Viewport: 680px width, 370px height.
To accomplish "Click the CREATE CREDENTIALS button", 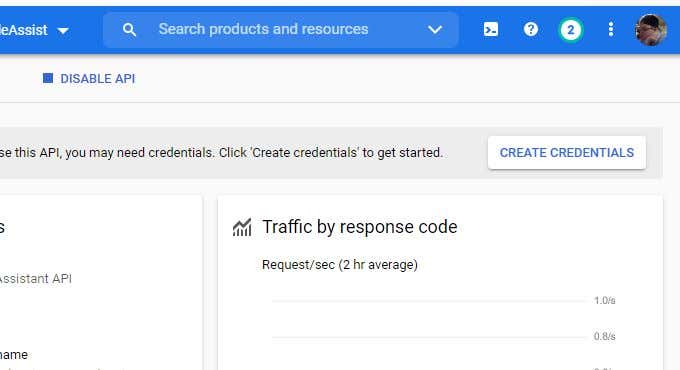I will (x=567, y=153).
